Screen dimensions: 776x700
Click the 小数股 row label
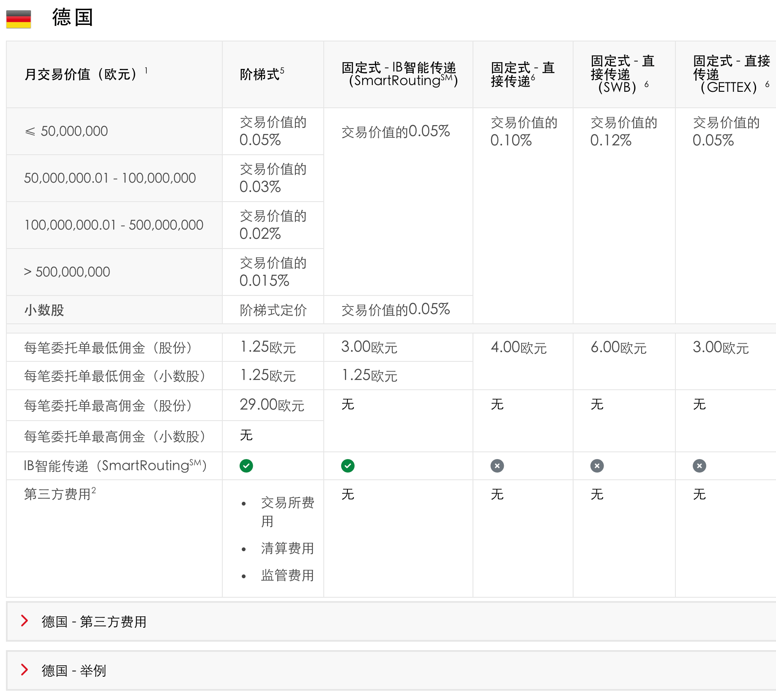44,310
